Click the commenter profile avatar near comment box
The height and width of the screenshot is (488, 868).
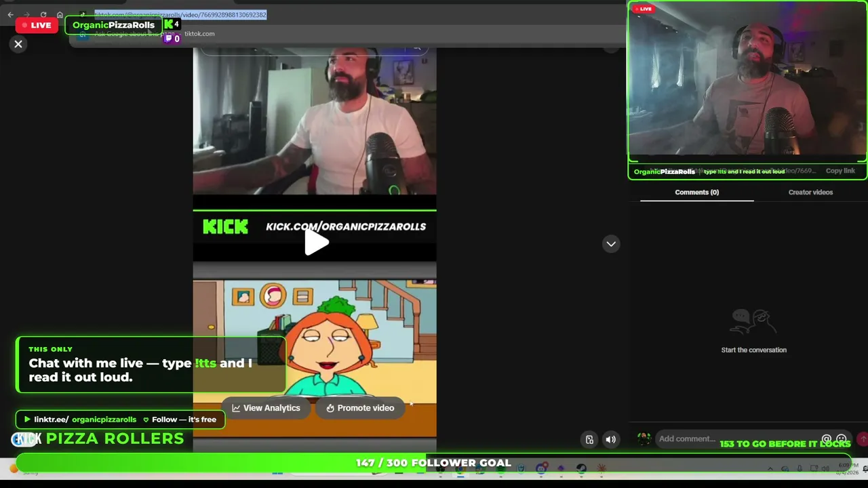pos(644,439)
